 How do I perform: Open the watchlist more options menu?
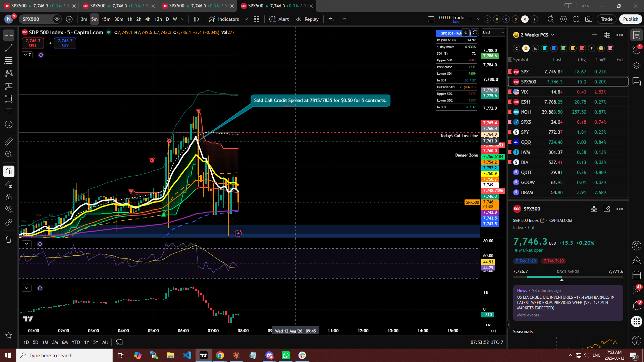point(620,35)
